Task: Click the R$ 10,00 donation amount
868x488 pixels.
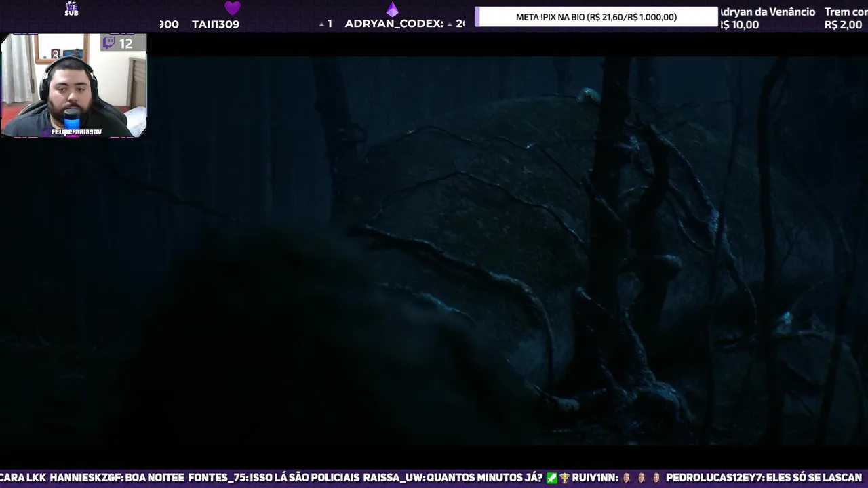Action: 739,25
